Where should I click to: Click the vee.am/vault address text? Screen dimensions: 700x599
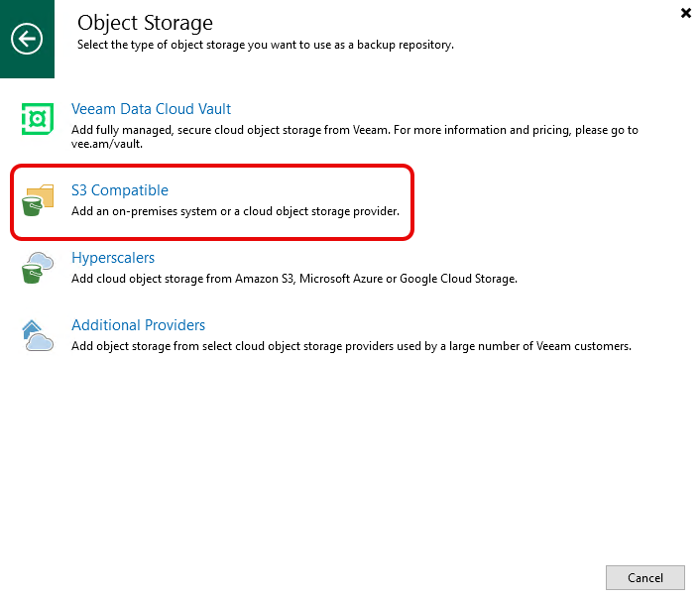(x=107, y=144)
